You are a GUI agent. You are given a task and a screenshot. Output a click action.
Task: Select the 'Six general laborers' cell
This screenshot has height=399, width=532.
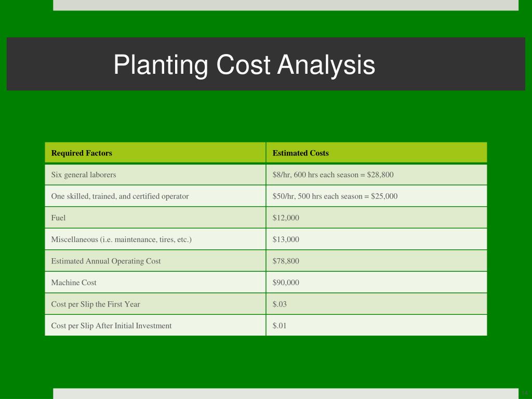(x=155, y=175)
